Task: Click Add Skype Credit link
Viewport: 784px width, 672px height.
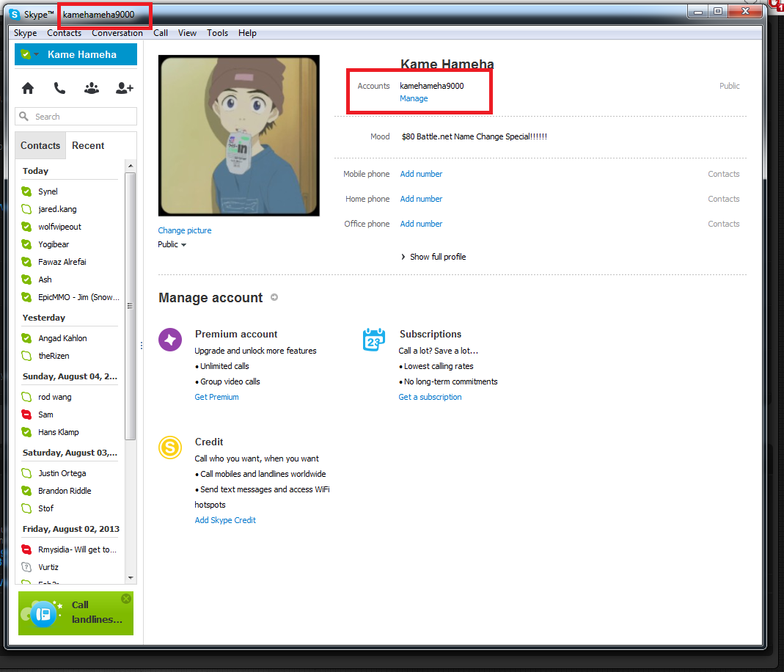Action: (225, 520)
